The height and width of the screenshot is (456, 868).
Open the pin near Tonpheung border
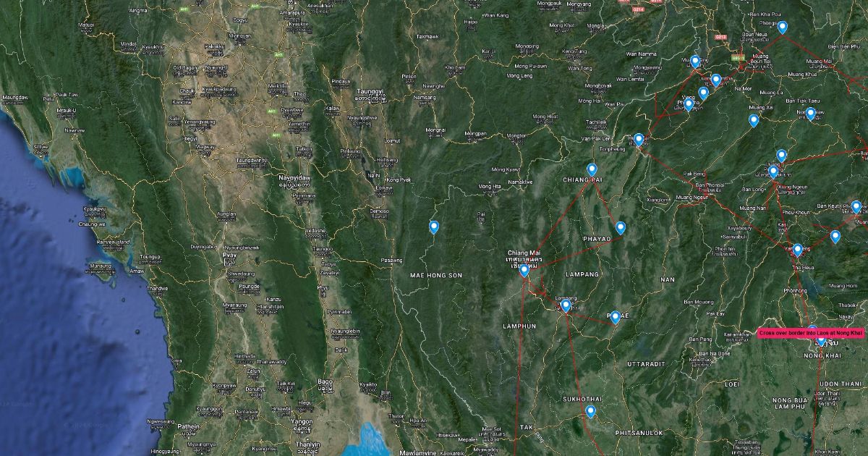point(639,139)
